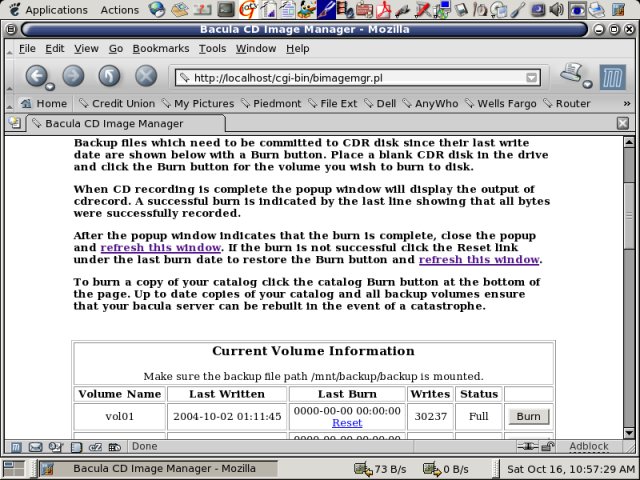Viewport: 640px width, 480px height.
Task: Open the red PDF viewer icon in panel
Action: pyautogui.click(x=384, y=9)
